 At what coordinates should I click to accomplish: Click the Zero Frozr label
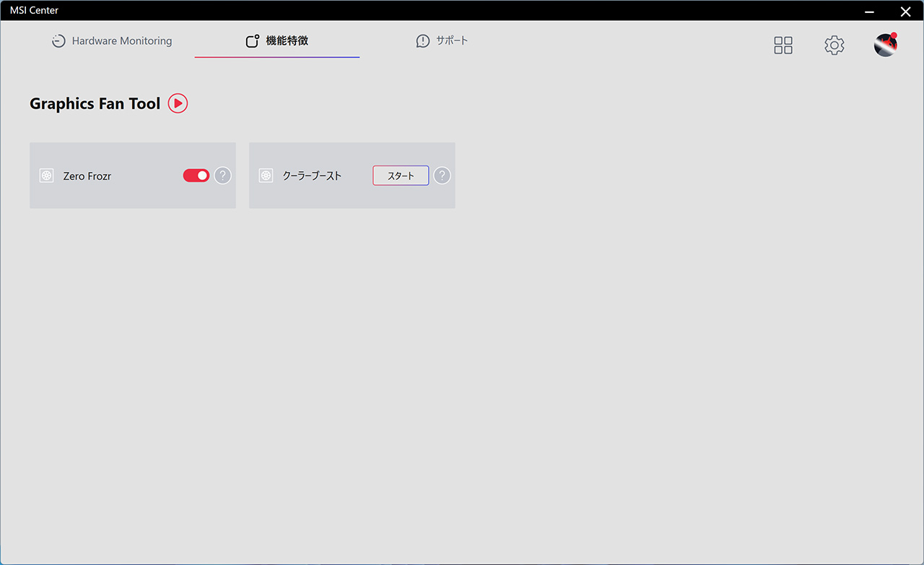[x=87, y=176]
